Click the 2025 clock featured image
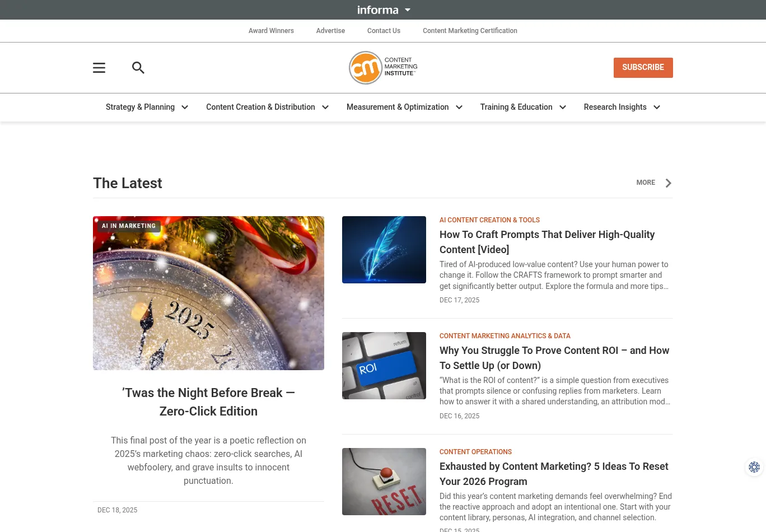Screen dimensions: 766x532 [x=208, y=293]
